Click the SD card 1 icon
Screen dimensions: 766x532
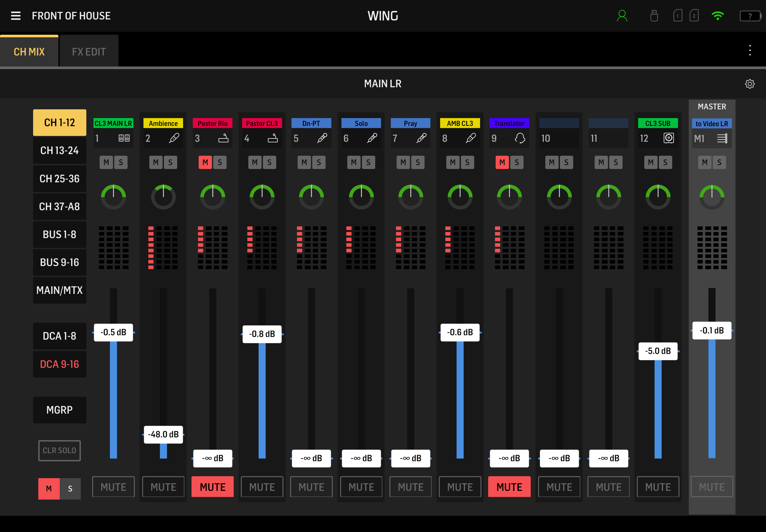click(x=677, y=16)
